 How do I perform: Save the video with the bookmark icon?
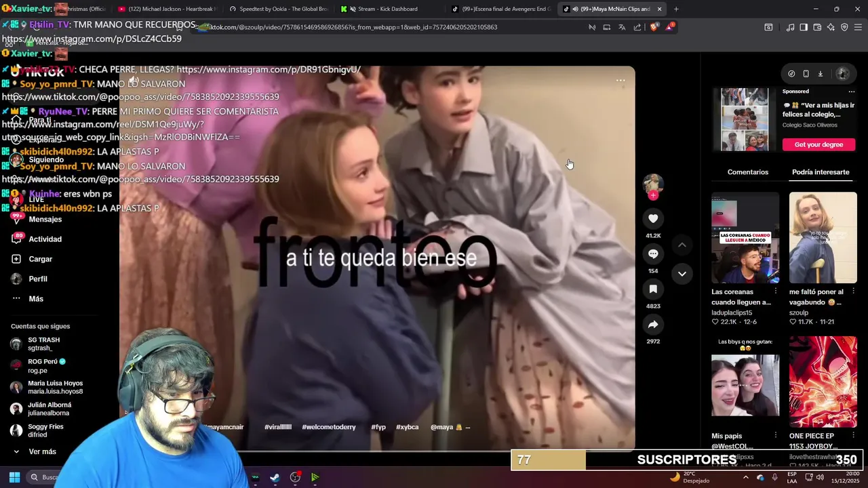(653, 289)
